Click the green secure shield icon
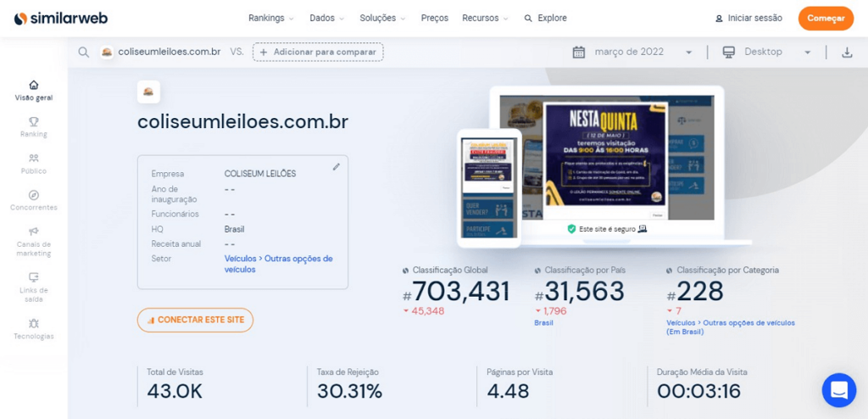The image size is (868, 419). pos(571,229)
